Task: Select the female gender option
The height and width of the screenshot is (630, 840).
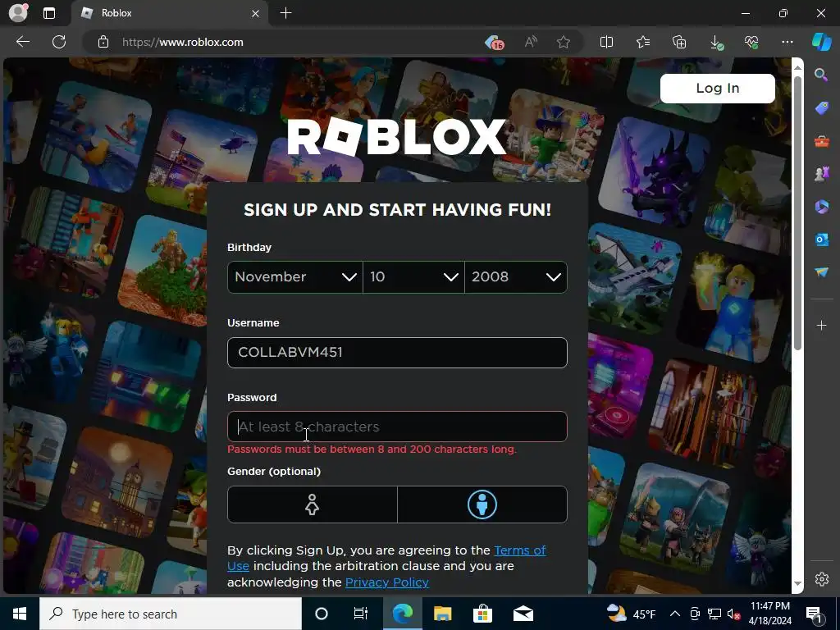Action: pos(313,504)
